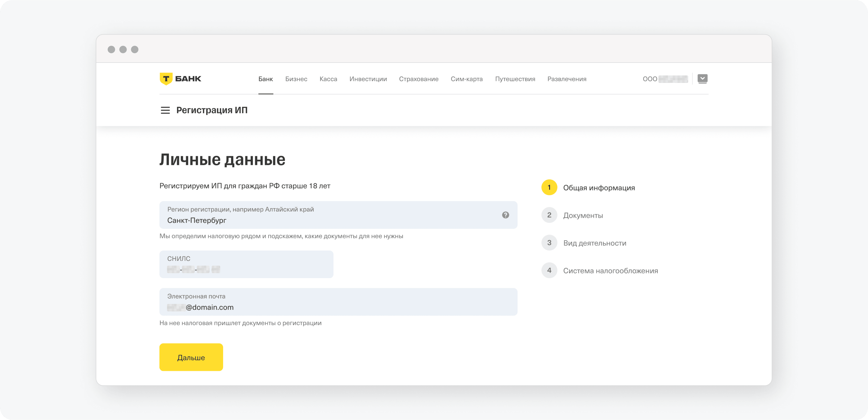The image size is (868, 420).
Task: Select the Страхование menu item
Action: pos(419,79)
